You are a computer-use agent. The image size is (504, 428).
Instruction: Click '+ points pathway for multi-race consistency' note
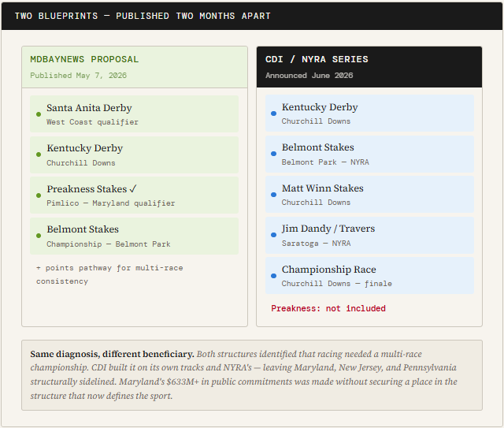(109, 274)
